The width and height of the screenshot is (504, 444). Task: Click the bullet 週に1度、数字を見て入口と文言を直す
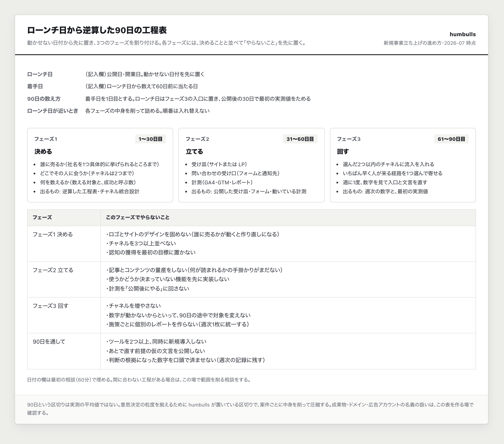click(385, 182)
